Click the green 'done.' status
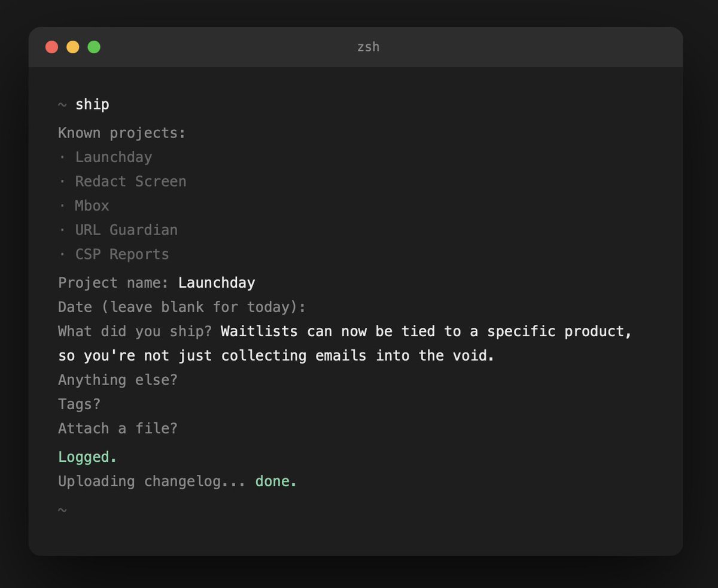The width and height of the screenshot is (718, 588). 276,481
